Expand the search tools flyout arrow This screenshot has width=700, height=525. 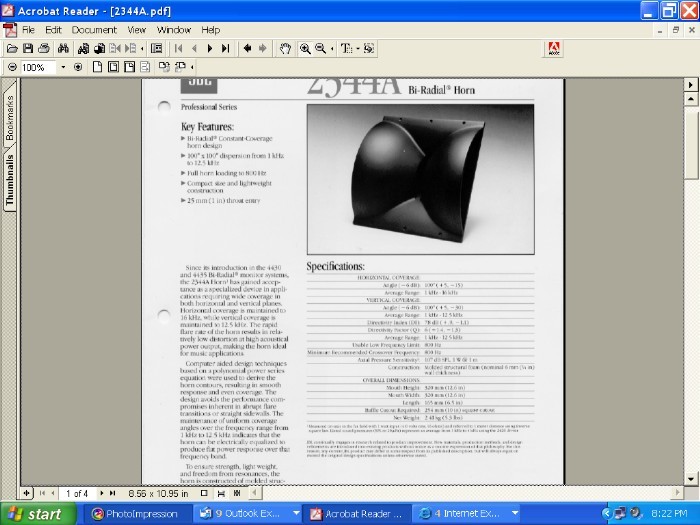pos(142,49)
